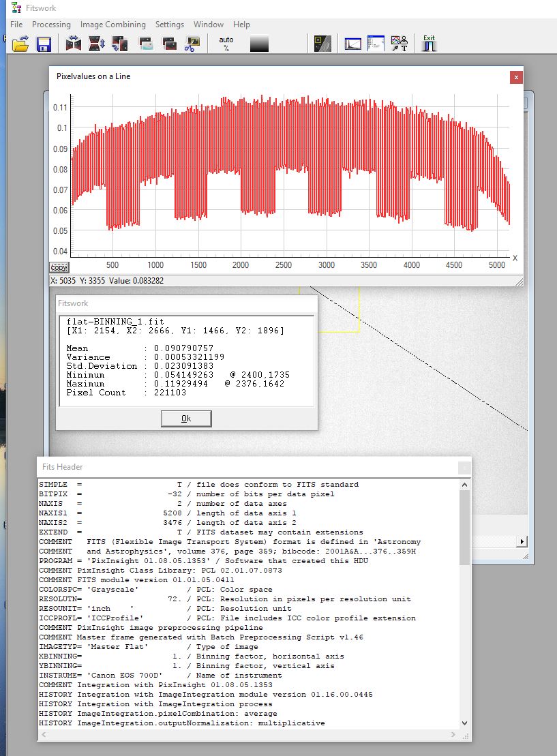Click the horizontal mirror image icon
The width and height of the screenshot is (557, 756).
pos(73,44)
